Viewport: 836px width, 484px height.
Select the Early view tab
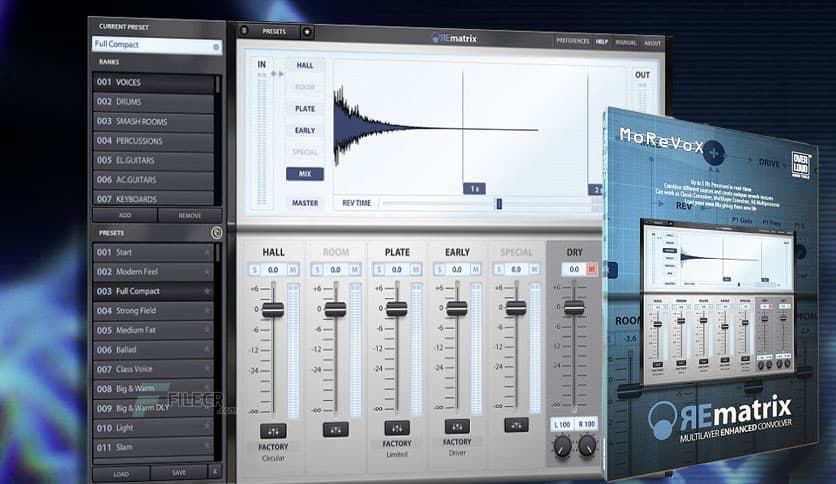point(305,130)
